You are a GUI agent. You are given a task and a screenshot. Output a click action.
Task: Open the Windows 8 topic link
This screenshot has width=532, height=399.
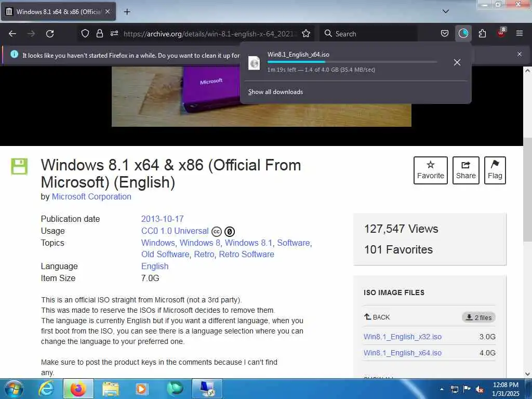pos(200,243)
